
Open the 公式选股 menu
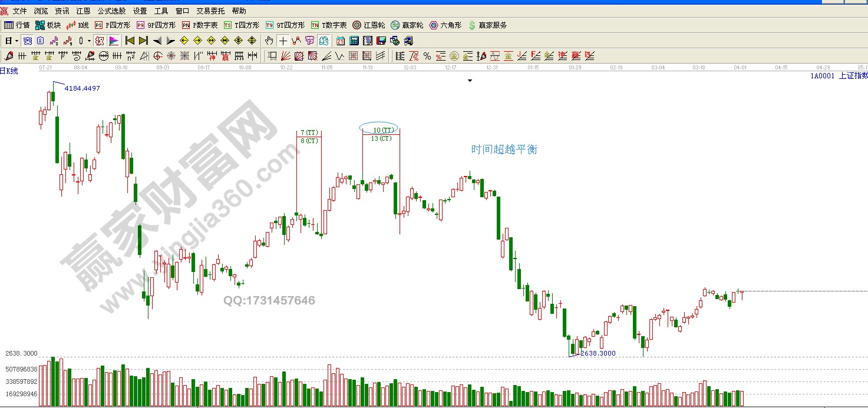[x=111, y=11]
